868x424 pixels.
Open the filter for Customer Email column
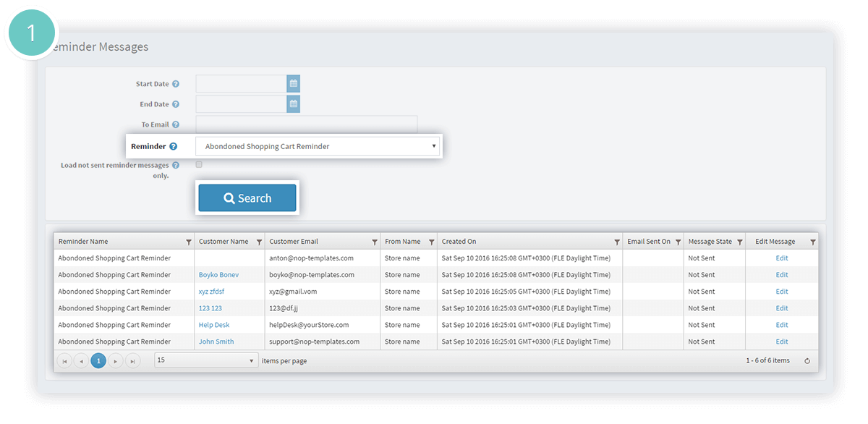(x=375, y=242)
